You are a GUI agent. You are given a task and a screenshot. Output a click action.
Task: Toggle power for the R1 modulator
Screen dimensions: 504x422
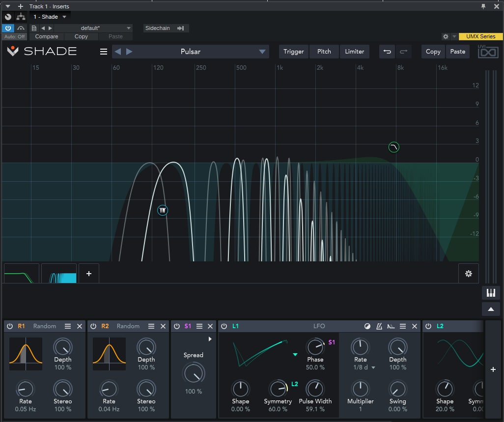10,326
